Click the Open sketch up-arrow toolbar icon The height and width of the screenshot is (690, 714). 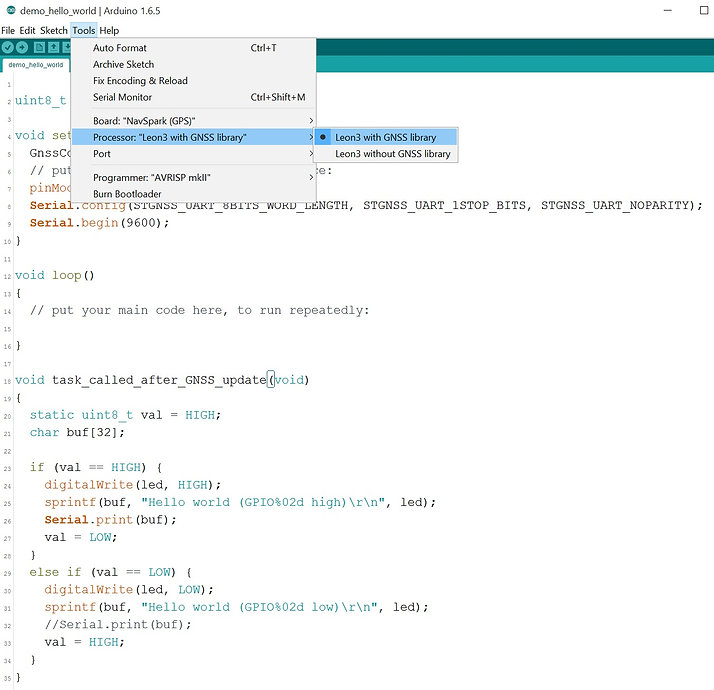54,47
